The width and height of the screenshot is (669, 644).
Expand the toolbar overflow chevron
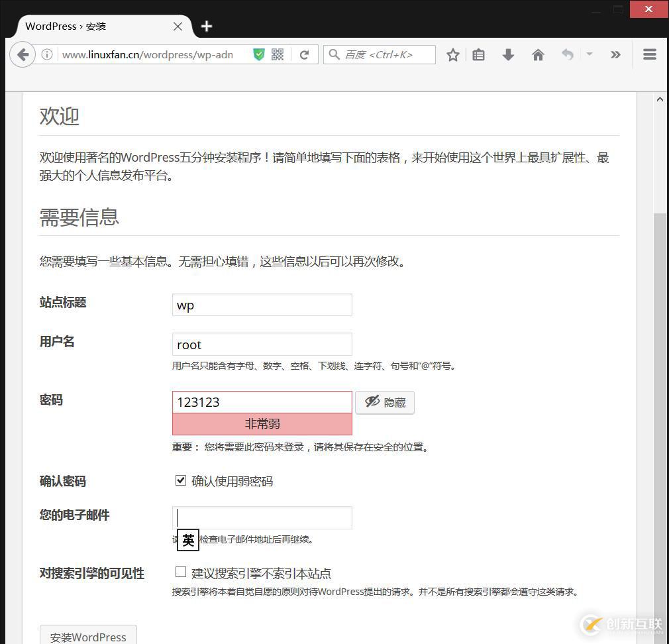(x=615, y=55)
